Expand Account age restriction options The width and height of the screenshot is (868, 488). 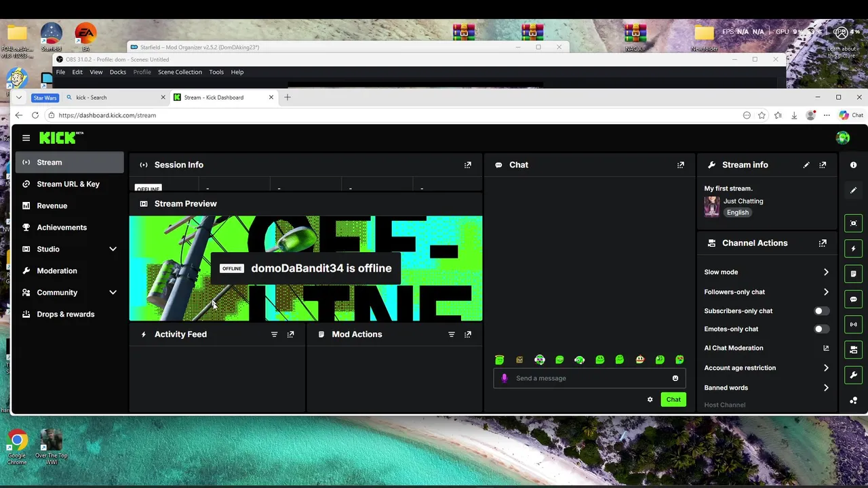pyautogui.click(x=826, y=368)
